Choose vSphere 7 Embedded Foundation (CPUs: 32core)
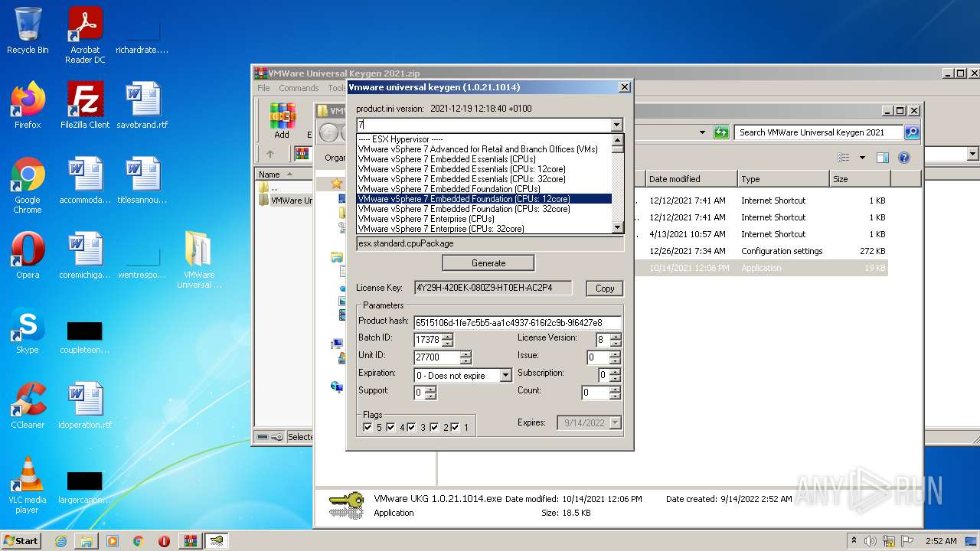Image resolution: width=980 pixels, height=551 pixels. (464, 209)
